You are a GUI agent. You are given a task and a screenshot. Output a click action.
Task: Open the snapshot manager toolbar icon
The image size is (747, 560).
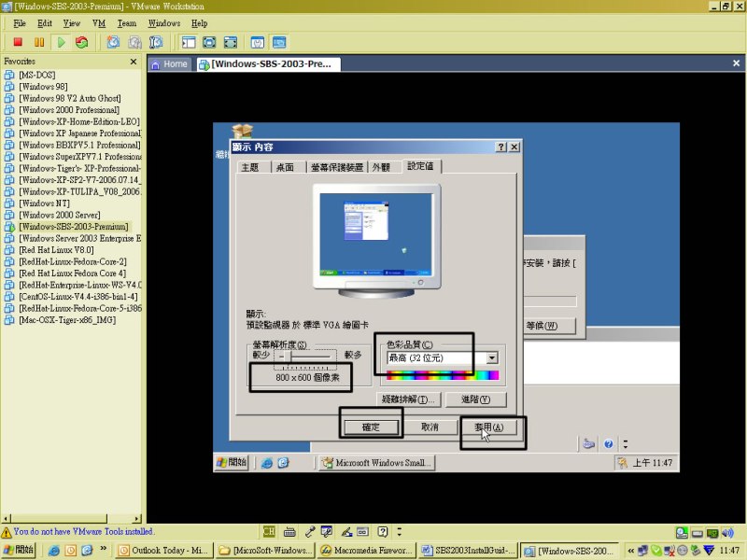[156, 42]
